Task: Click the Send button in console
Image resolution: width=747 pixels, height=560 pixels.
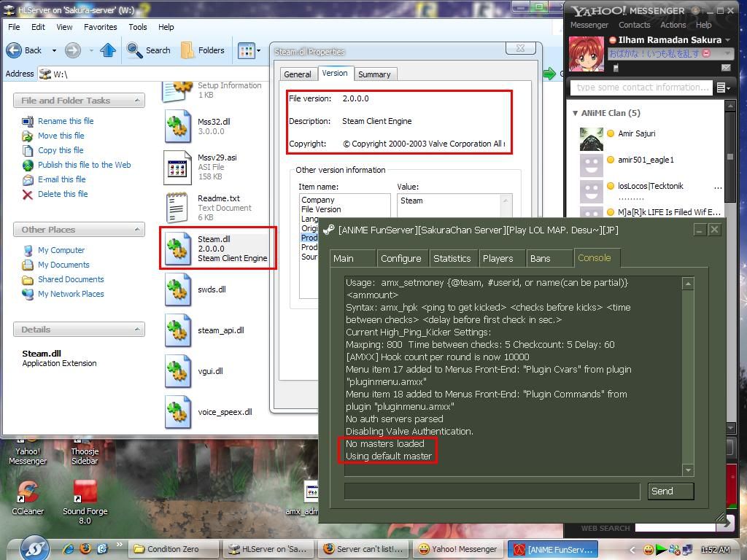Action: click(671, 491)
